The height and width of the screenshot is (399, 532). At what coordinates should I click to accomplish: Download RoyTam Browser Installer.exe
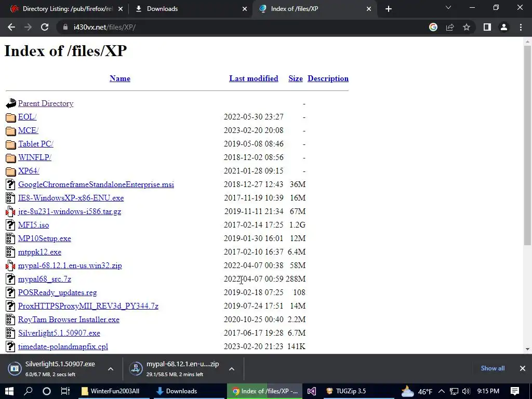(x=69, y=320)
